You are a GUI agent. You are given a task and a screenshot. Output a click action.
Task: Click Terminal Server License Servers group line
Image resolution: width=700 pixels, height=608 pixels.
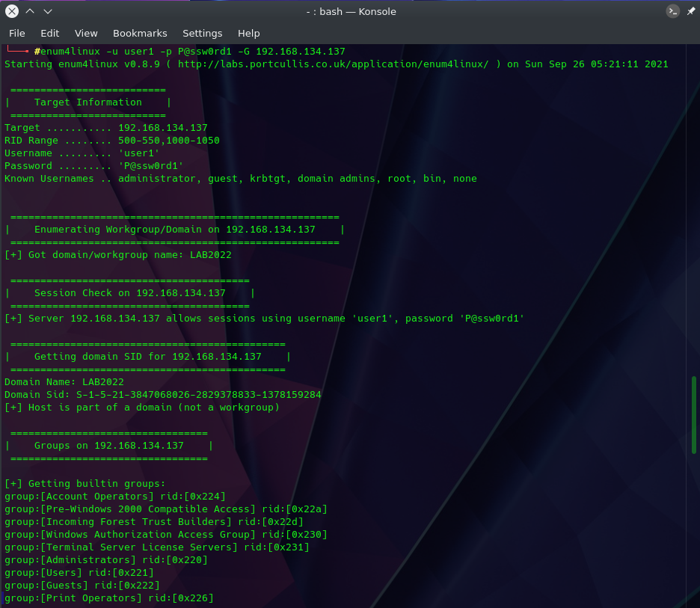pyautogui.click(x=157, y=547)
